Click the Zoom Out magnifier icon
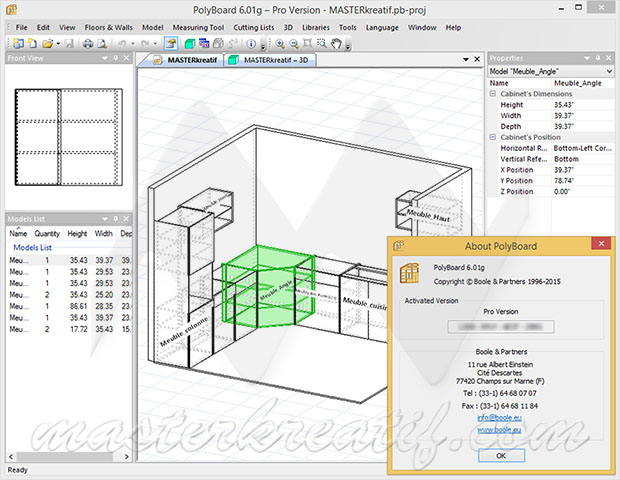The image size is (620, 480). coord(294,43)
